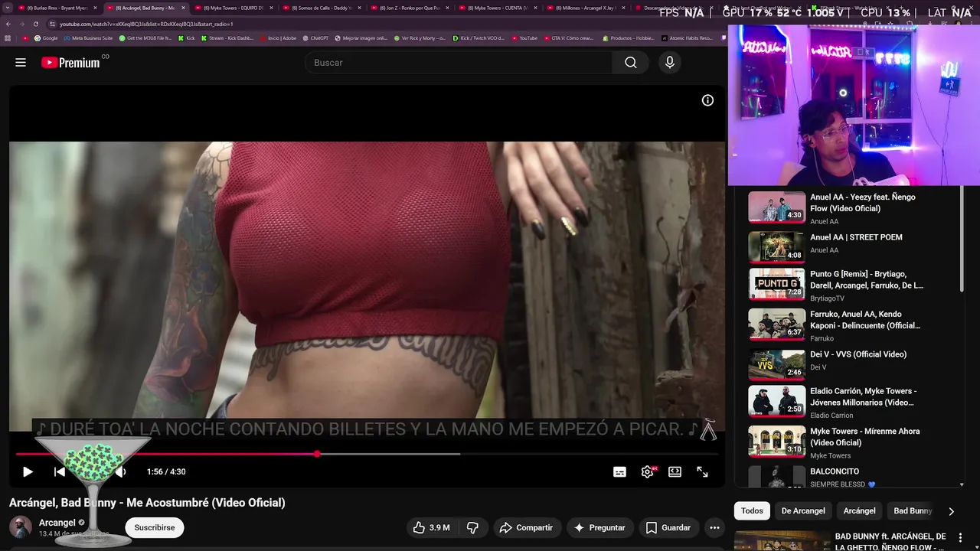Viewport: 980px width, 551px height.
Task: Switch to Jon Z - Ronko tab
Action: pos(410,8)
